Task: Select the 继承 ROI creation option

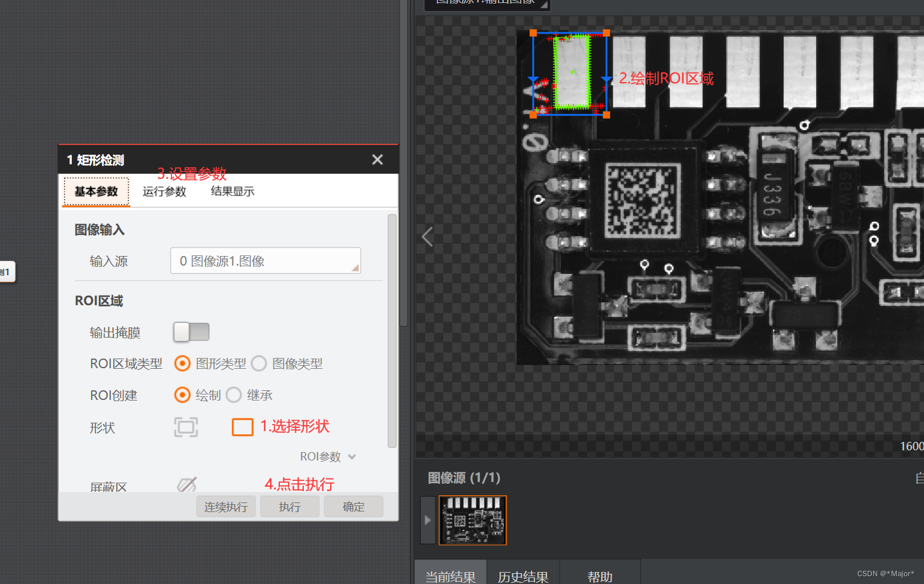Action: point(234,395)
